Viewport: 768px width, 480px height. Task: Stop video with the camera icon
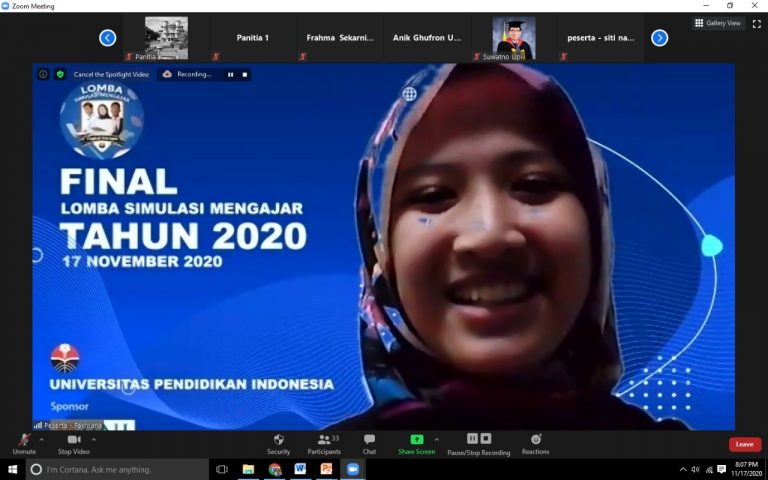tap(74, 440)
